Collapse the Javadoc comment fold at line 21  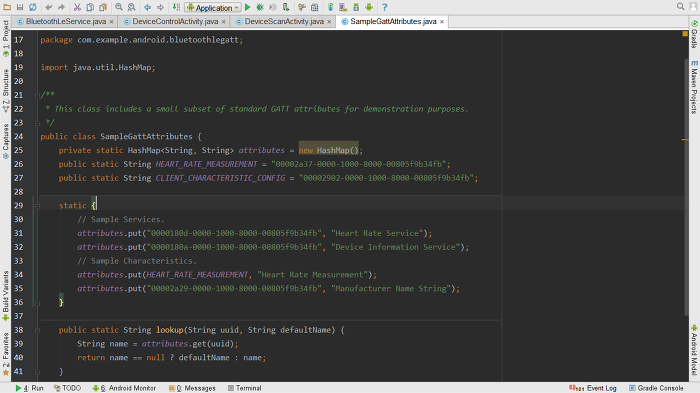tap(37, 95)
